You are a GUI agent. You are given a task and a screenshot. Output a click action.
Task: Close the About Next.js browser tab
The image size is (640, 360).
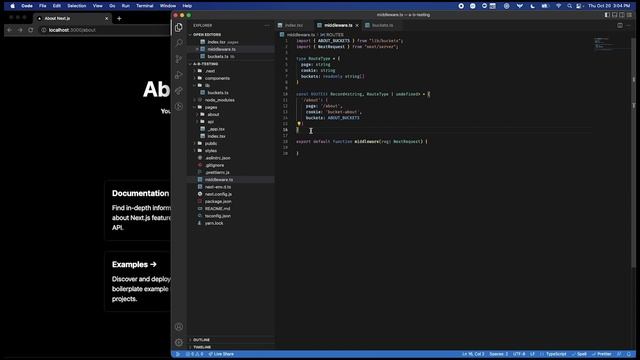107,18
